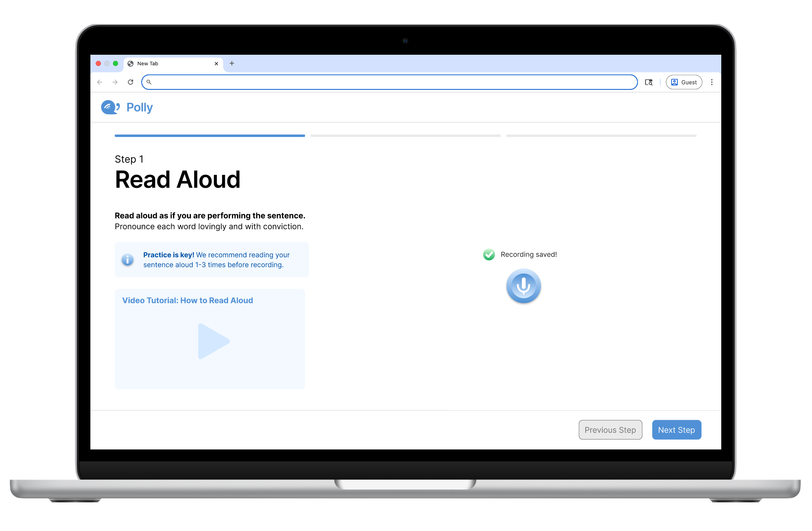
Task: Open the Chrome three-dot menu
Action: pos(712,82)
